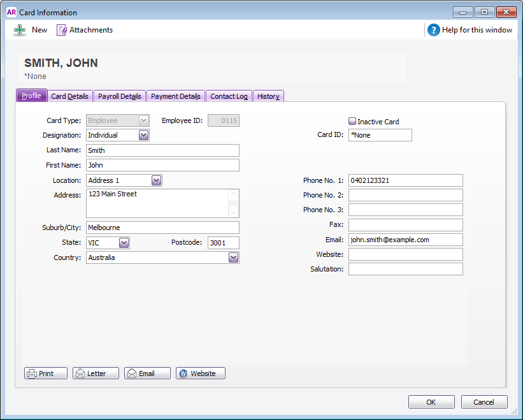Image resolution: width=523 pixels, height=420 pixels.
Task: Open the Location dropdown list
Action: 156,180
